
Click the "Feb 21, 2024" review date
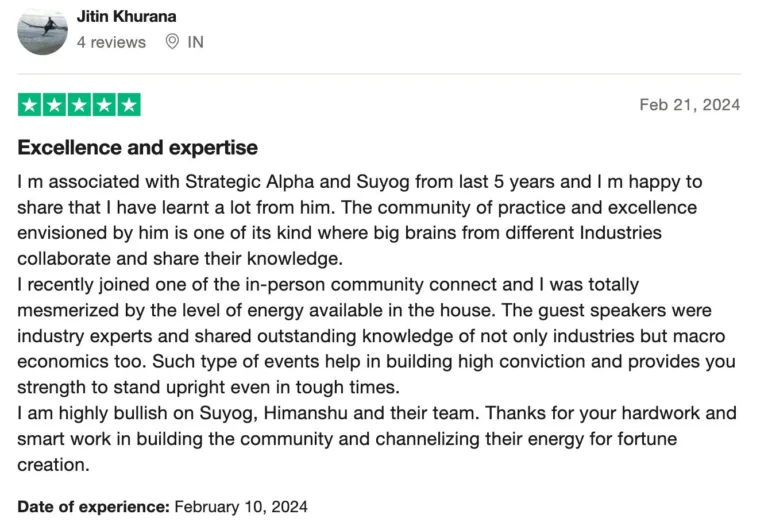[x=690, y=105]
